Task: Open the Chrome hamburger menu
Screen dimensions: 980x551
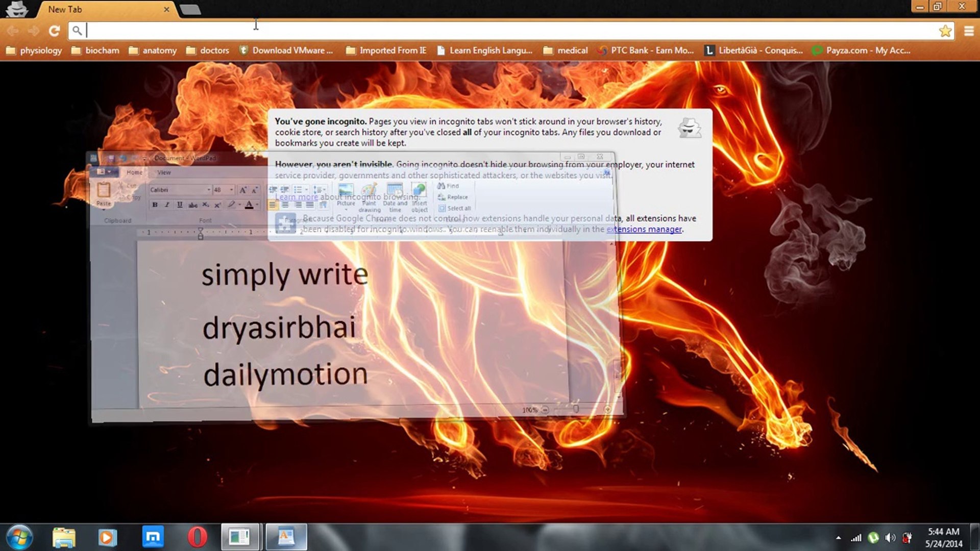Action: click(969, 31)
